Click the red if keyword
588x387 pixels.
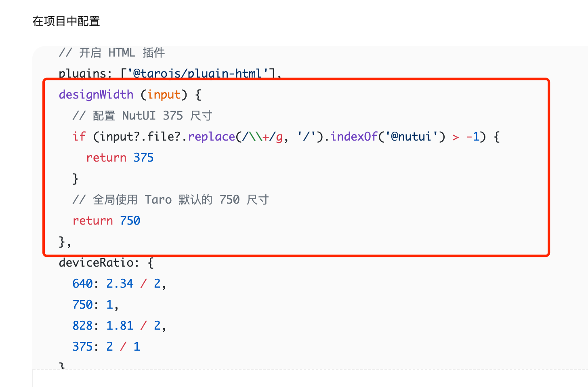[79, 137]
